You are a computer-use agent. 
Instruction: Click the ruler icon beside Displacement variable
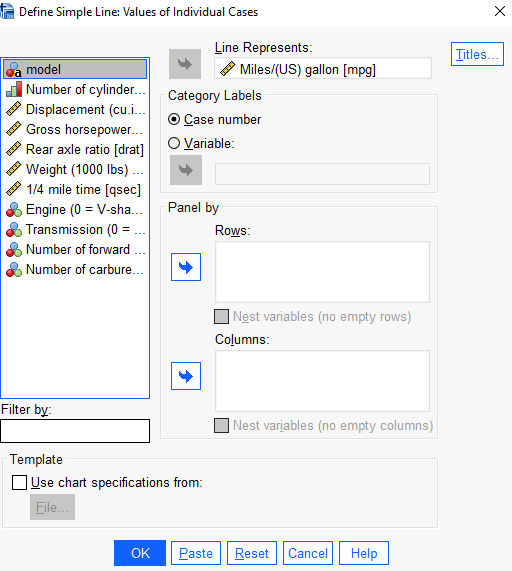(14, 109)
